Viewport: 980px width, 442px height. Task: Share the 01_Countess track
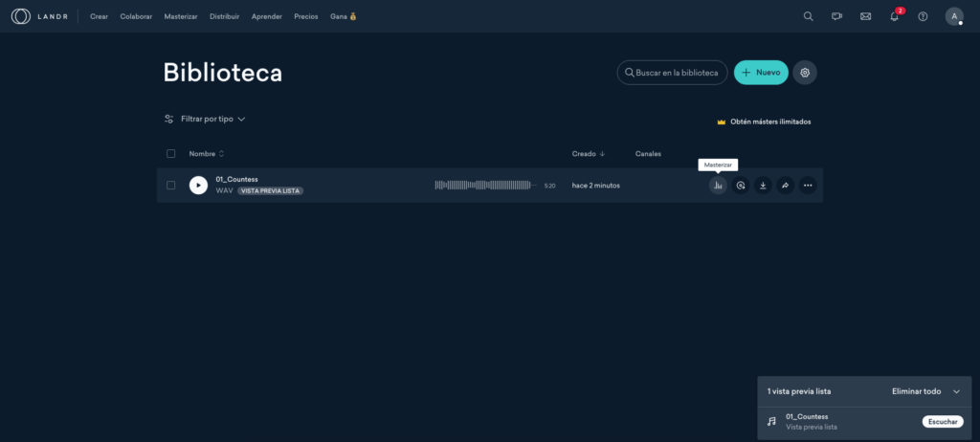785,186
